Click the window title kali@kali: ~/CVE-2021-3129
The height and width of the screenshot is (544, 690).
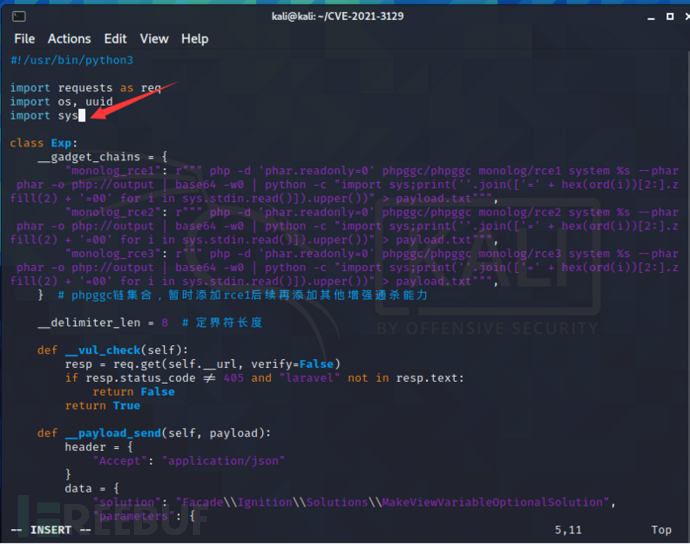[338, 16]
